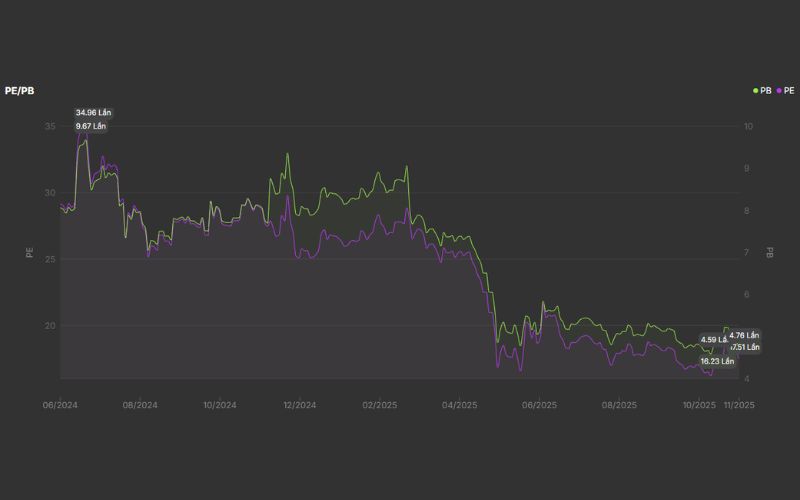
Task: Click the 4.76 Lần data label
Action: pyautogui.click(x=744, y=334)
